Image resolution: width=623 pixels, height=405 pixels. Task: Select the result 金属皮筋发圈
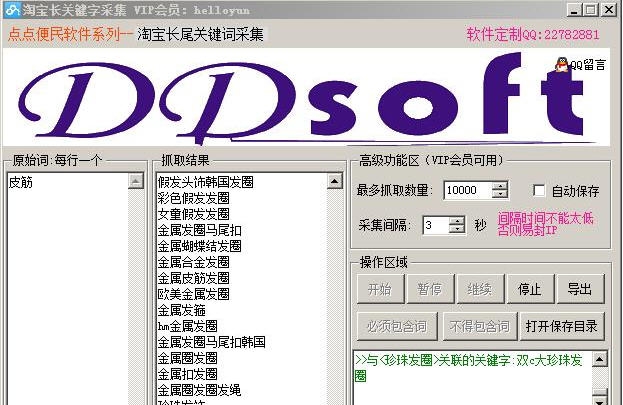[193, 278]
